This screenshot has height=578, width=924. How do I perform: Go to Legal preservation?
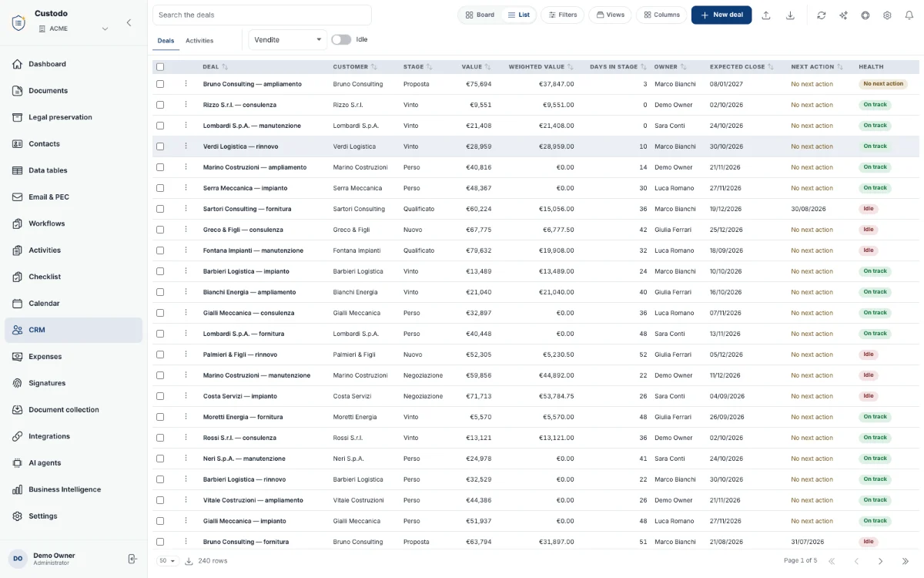tap(73, 117)
